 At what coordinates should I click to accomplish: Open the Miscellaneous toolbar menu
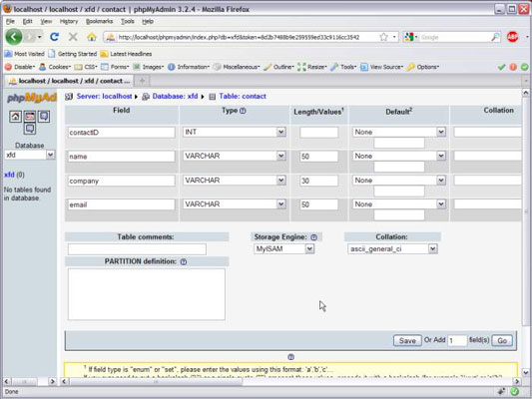point(237,67)
